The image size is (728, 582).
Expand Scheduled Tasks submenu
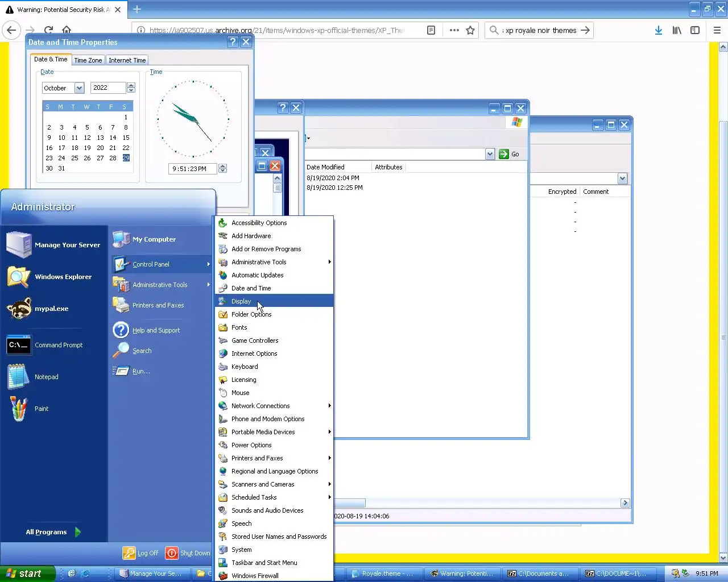[275, 497]
